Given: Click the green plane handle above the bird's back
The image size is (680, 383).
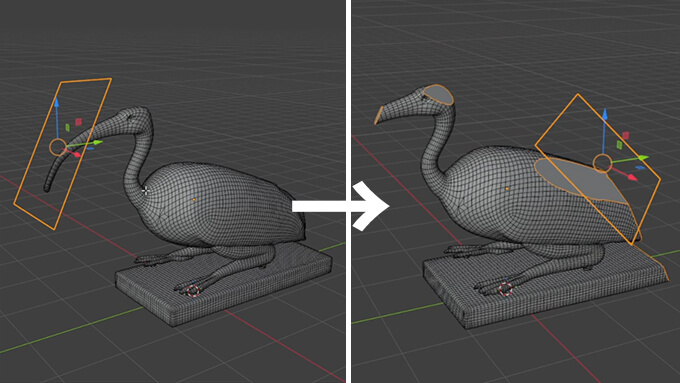Looking at the screenshot, I should click(x=619, y=145).
